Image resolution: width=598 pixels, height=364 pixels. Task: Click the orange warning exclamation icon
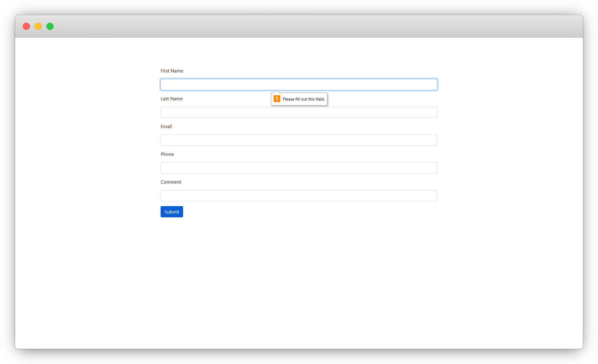277,99
